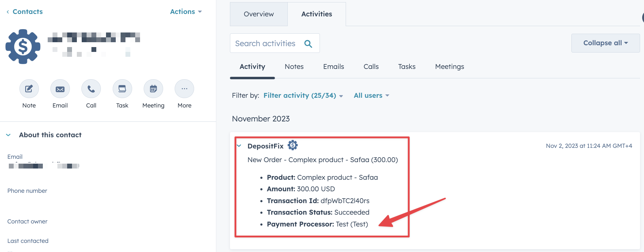The image size is (644, 252).
Task: Click Payment Processor: Test (Test) line
Action: click(317, 224)
